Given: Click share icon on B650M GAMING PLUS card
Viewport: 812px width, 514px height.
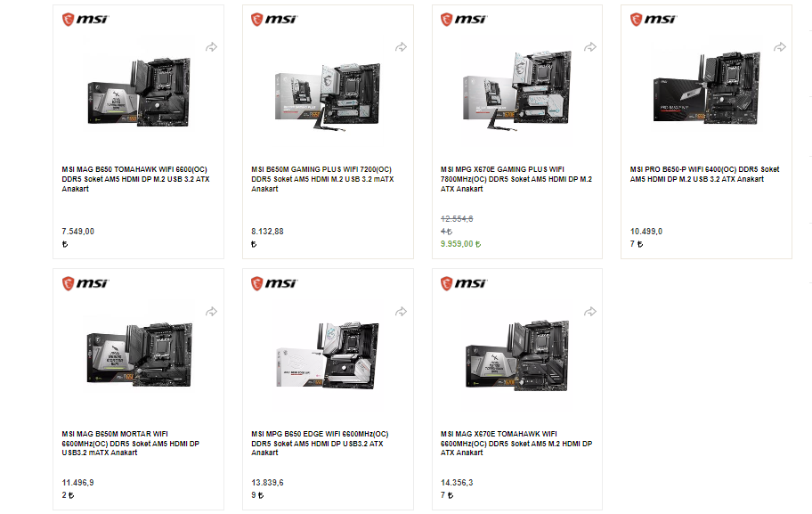Looking at the screenshot, I should click(x=401, y=47).
